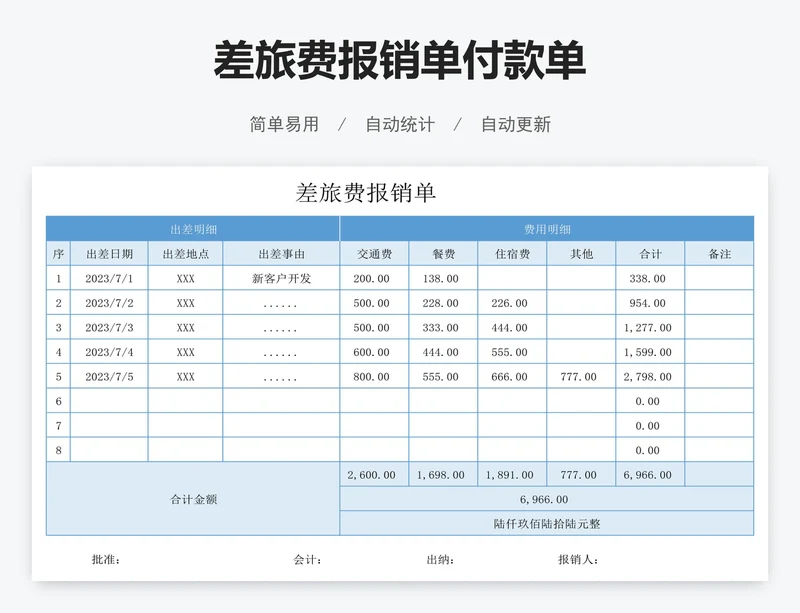Screen dimensions: 800x613
Task: Select the 228.00 meal fee cell
Action: coord(443,303)
